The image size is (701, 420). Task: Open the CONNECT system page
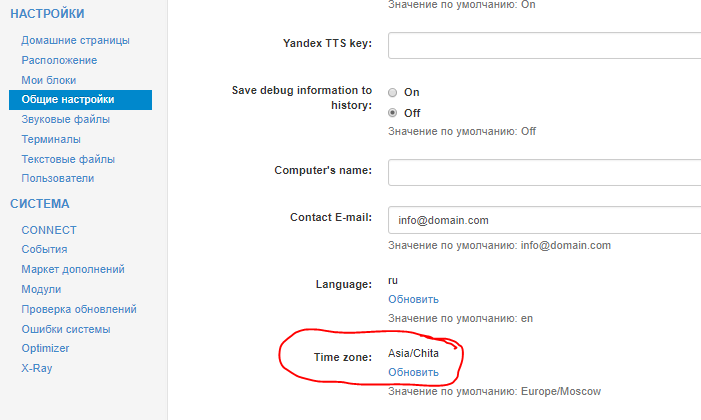click(x=49, y=230)
